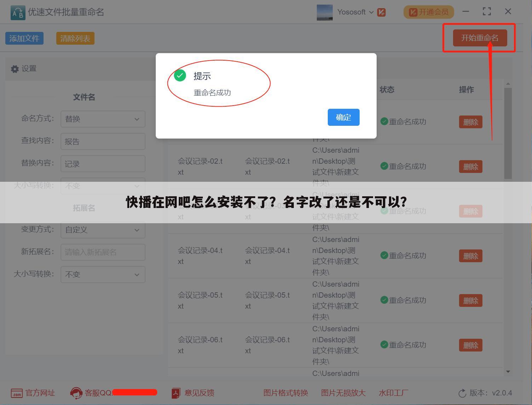Click the version refresh icon
The width and height of the screenshot is (532, 405).
tap(462, 393)
